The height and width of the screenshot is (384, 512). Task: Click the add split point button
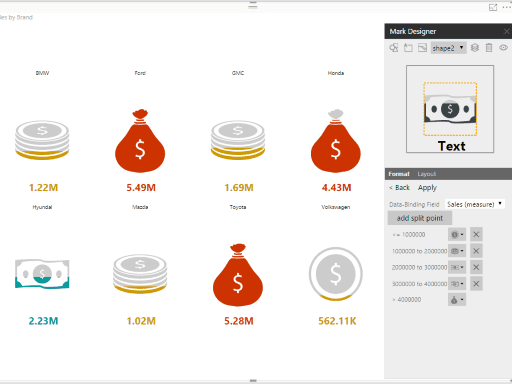pyautogui.click(x=420, y=218)
